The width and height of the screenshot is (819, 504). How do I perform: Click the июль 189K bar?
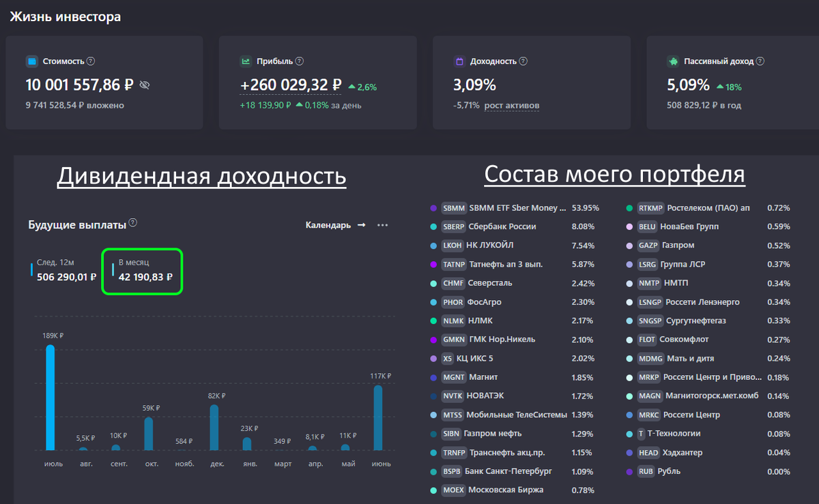pyautogui.click(x=50, y=398)
